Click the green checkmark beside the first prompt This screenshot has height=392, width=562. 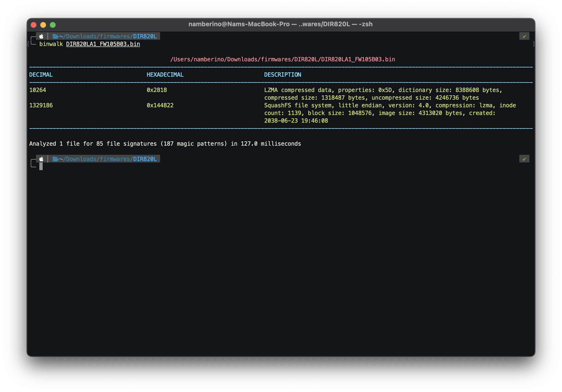point(524,36)
